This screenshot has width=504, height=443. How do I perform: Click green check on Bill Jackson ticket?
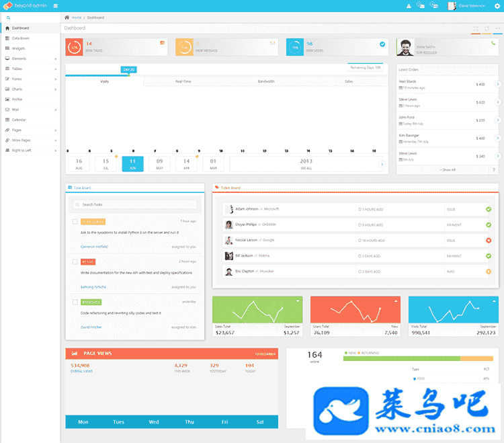click(x=489, y=256)
